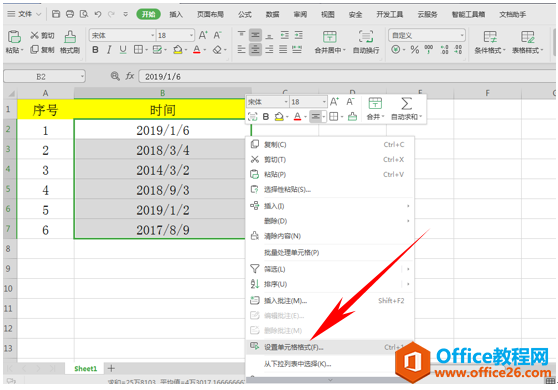
Task: Click the top-left Select All corner box
Action: click(11, 94)
